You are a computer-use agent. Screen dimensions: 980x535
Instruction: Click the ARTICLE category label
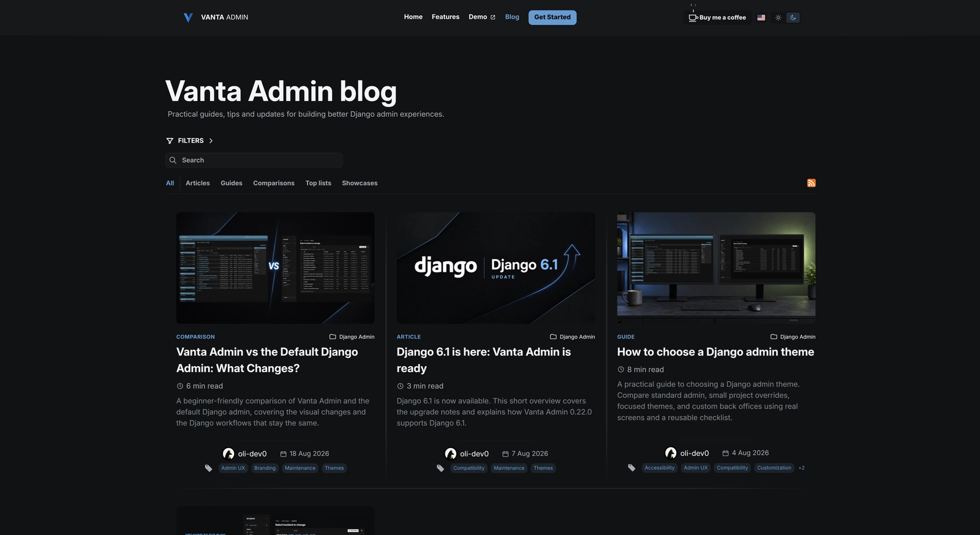click(409, 337)
